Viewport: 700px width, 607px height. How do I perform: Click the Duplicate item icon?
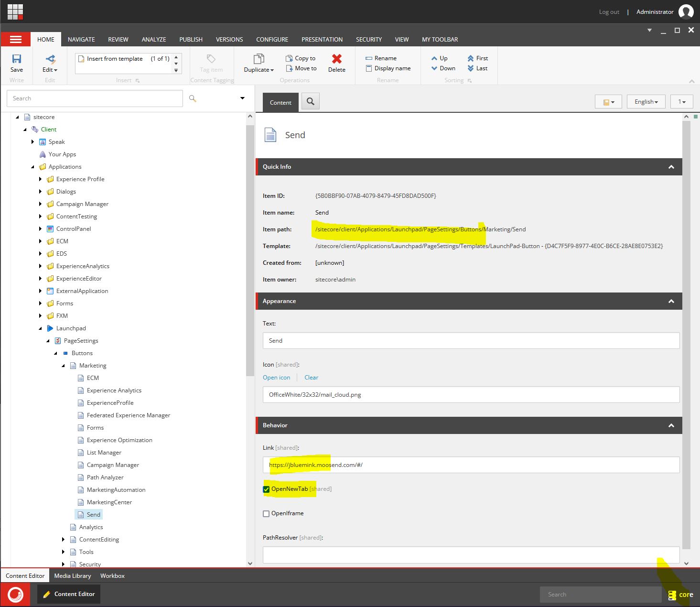coord(258,59)
